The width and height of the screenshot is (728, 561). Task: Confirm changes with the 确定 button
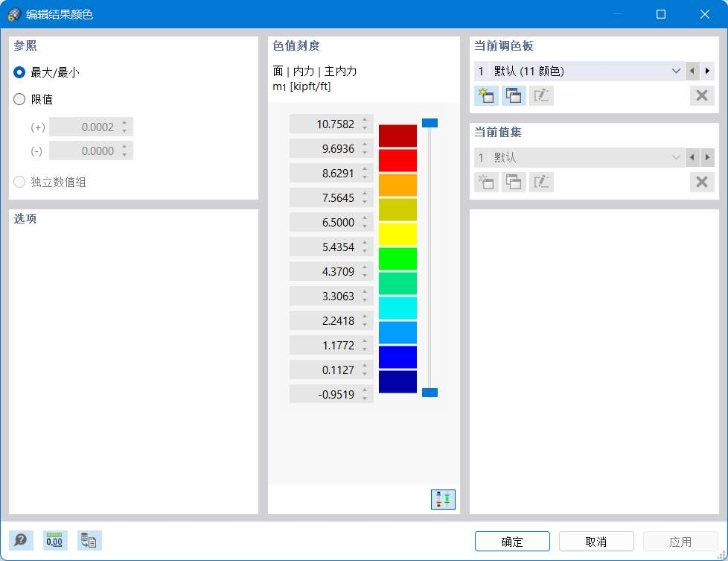(511, 542)
